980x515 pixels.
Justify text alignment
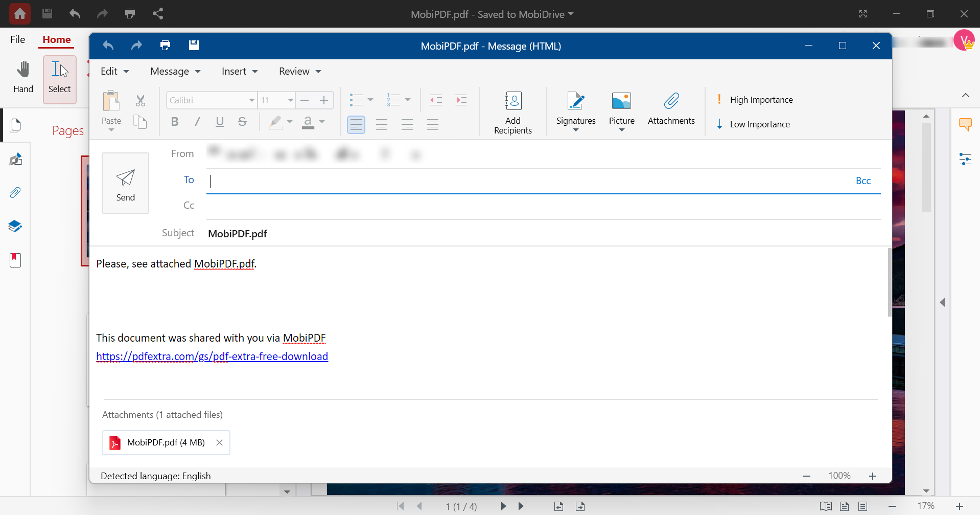click(433, 124)
